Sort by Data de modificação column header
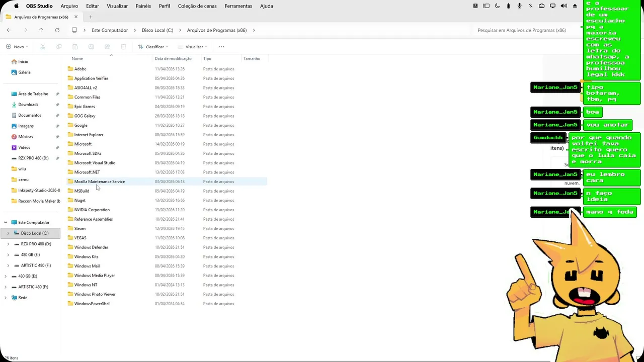Viewport: 644px width, 362px height. click(173, 59)
